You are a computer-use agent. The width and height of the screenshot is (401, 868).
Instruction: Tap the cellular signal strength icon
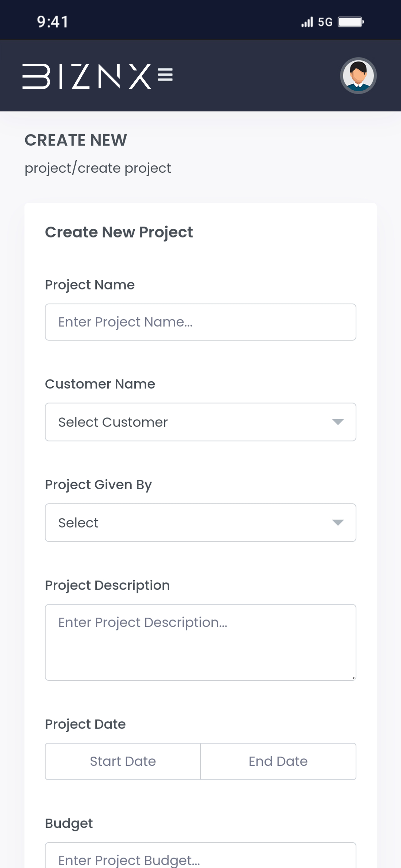click(x=307, y=22)
